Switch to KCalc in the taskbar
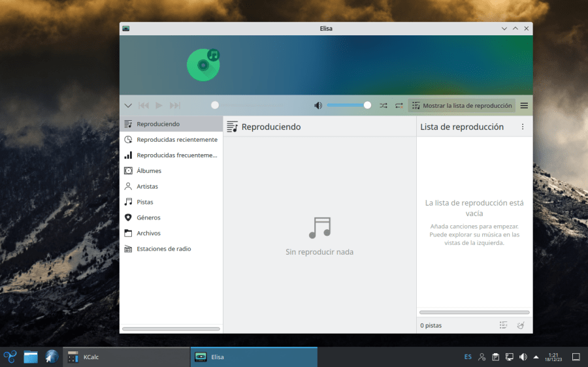Viewport: 588px width, 367px height. click(x=91, y=357)
